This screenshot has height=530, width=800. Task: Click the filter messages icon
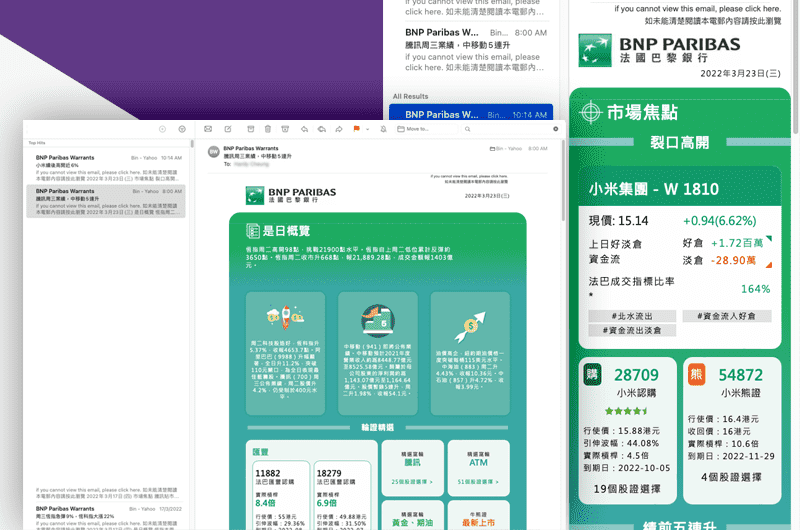182,129
